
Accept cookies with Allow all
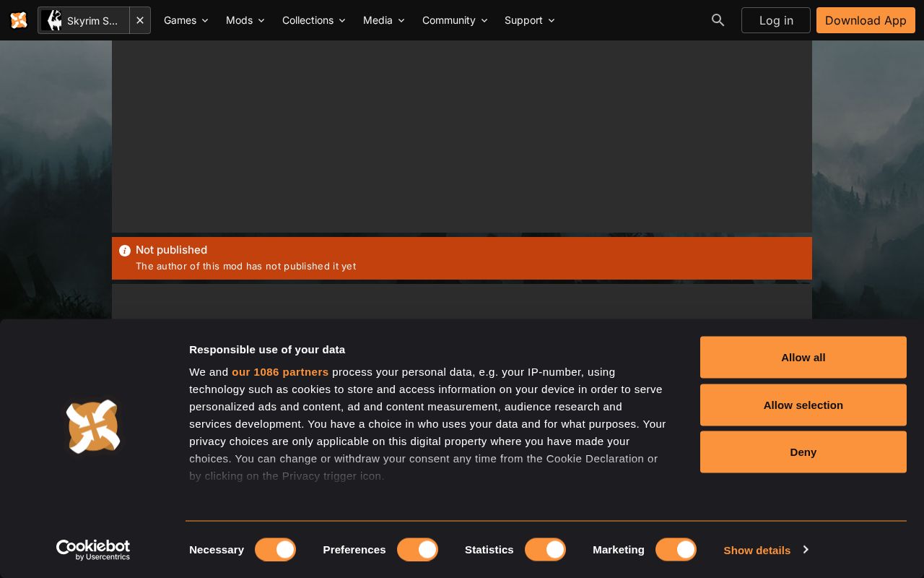coord(803,358)
